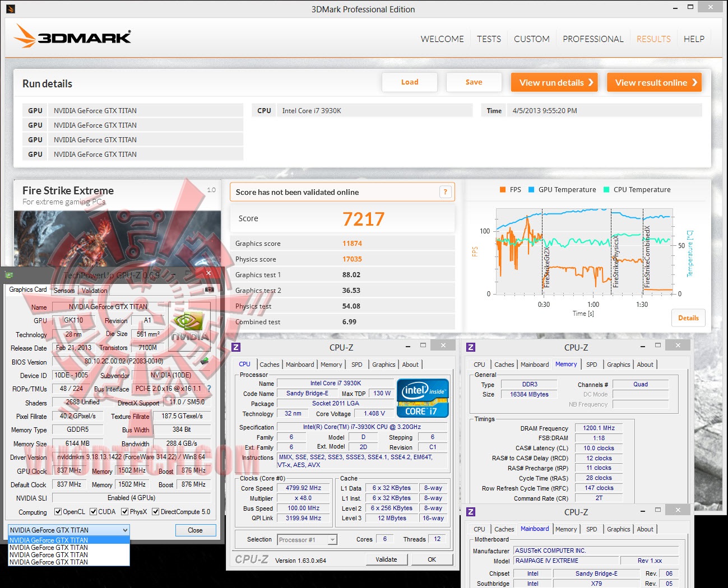This screenshot has height=588, width=728.
Task: Open About tab in CPU-Z mainboard window
Action: click(x=645, y=529)
